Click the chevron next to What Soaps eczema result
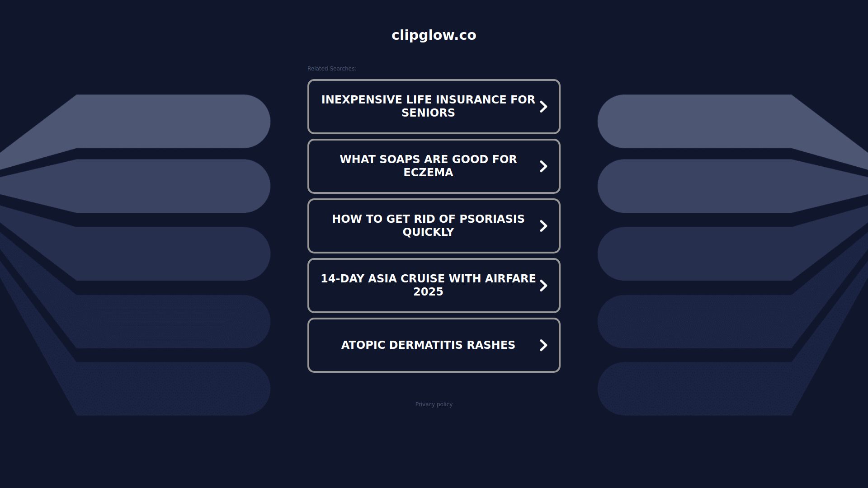Screen dimensions: 868x488 click(543, 166)
